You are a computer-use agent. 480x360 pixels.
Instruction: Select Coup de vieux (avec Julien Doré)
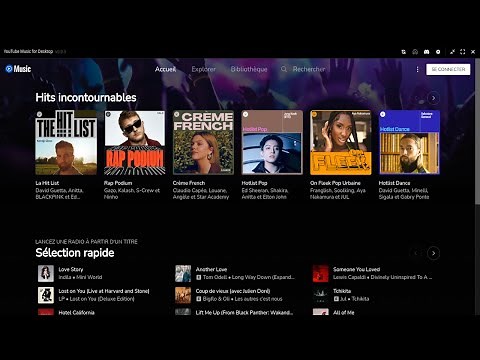233,291
